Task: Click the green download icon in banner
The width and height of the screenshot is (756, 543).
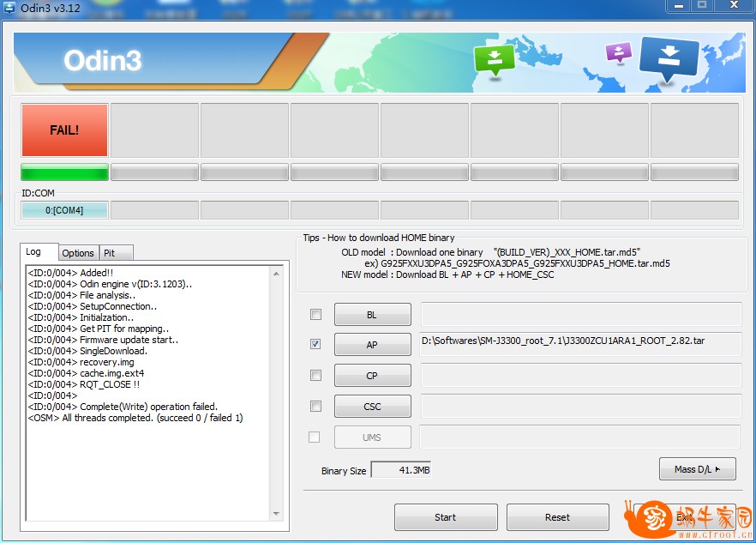Action: (x=495, y=60)
